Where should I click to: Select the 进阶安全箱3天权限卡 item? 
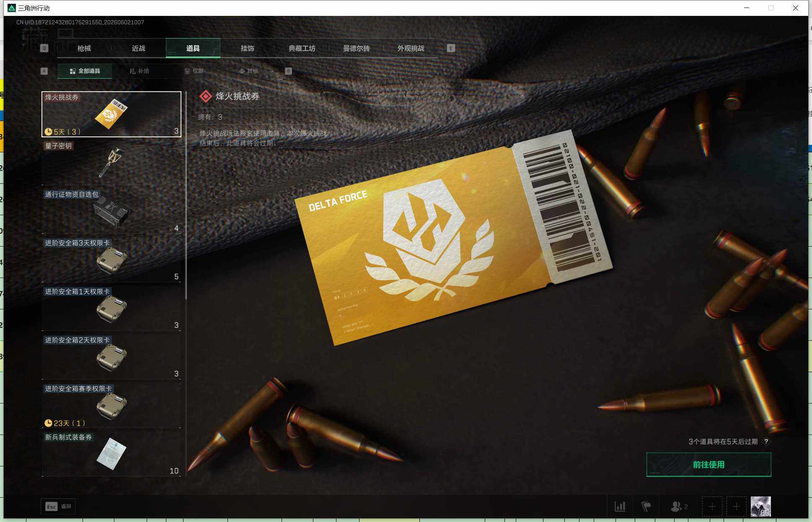pyautogui.click(x=111, y=260)
